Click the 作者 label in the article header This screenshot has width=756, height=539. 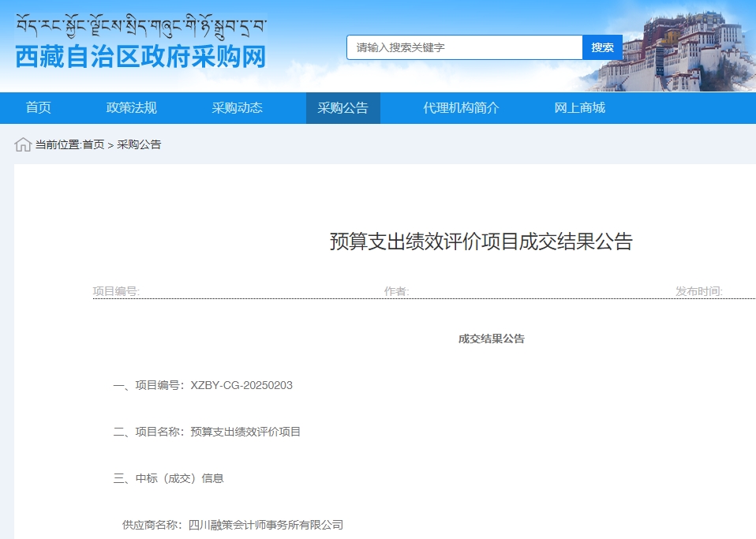click(x=396, y=291)
